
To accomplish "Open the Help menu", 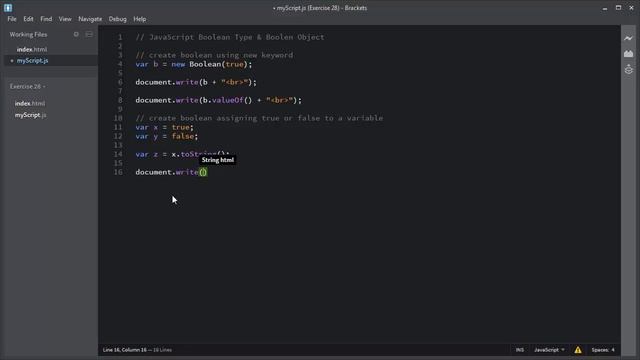I will tap(140, 19).
